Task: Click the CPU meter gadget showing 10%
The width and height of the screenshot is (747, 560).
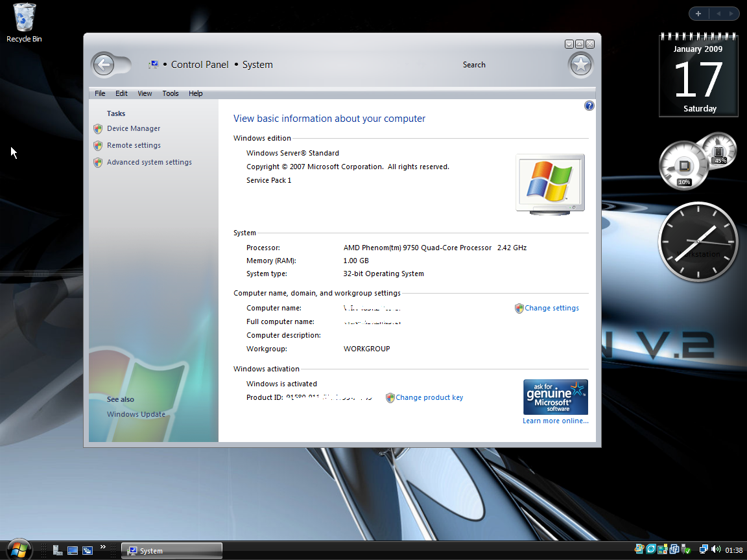Action: tap(683, 166)
